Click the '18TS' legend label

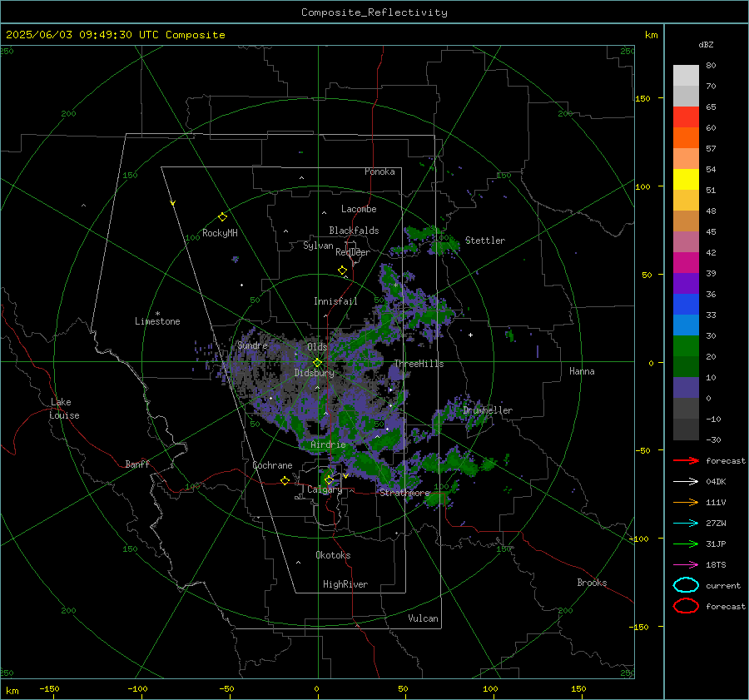[716, 565]
